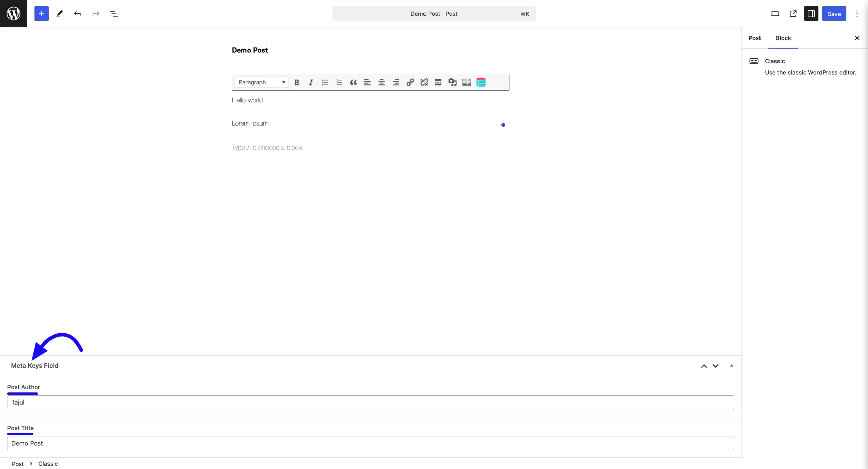Add media with camera icon
Viewport: 868px width, 469px height.
453,82
